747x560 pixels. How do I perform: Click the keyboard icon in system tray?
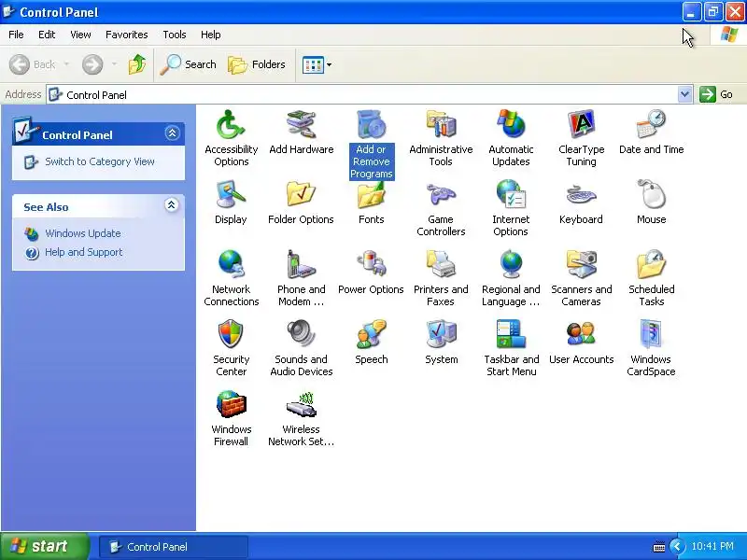click(658, 547)
